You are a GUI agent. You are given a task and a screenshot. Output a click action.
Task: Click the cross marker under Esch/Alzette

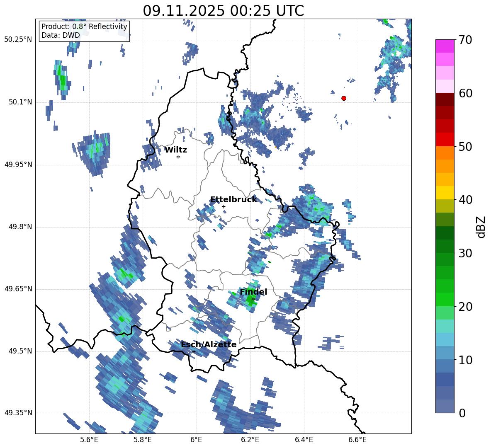tap(194, 351)
